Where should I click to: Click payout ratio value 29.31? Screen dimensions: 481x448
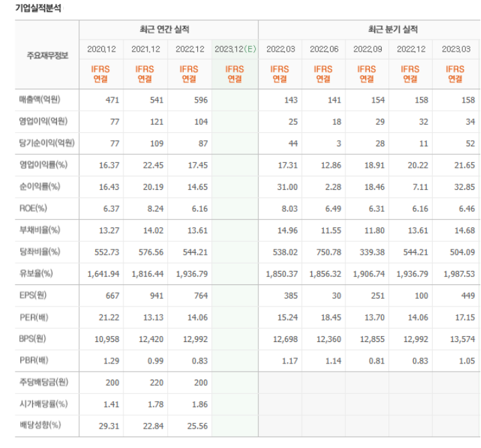pos(109,427)
